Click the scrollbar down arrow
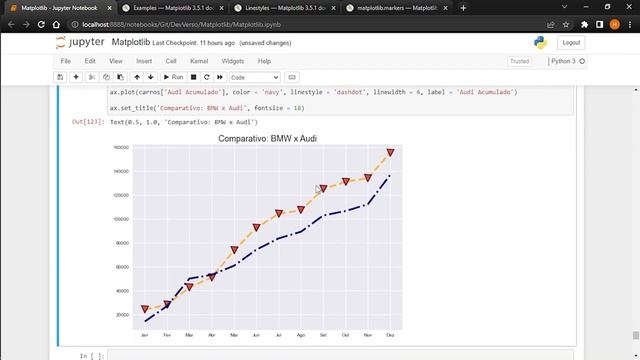 coord(636,356)
